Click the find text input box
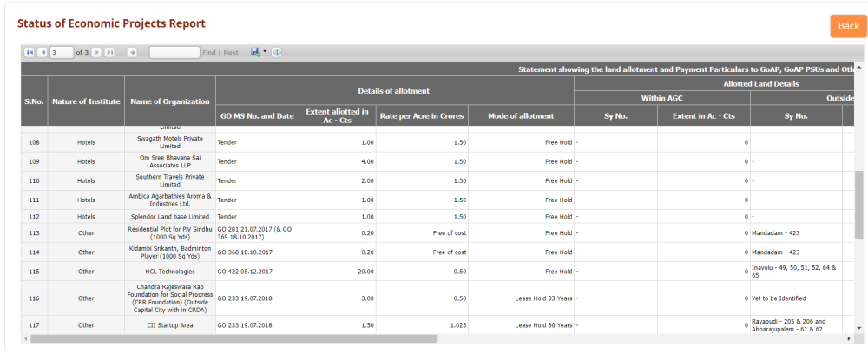The image size is (868, 360). [x=174, y=53]
